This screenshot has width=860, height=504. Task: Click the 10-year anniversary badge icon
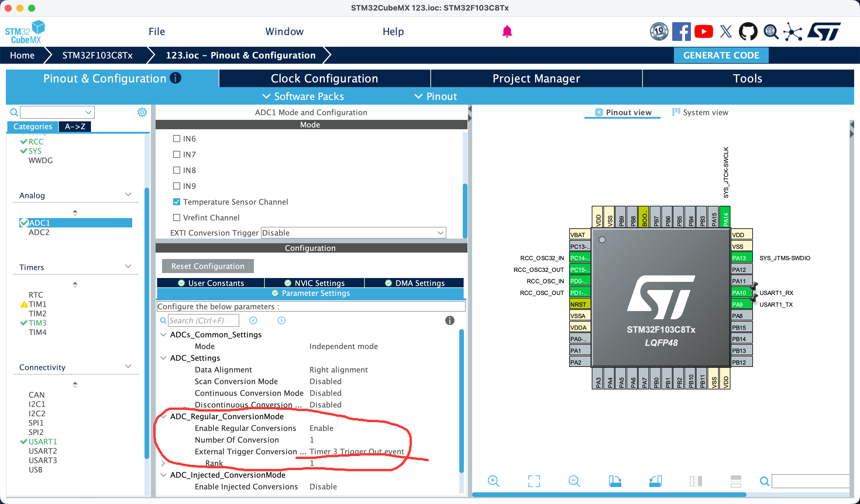tap(659, 32)
